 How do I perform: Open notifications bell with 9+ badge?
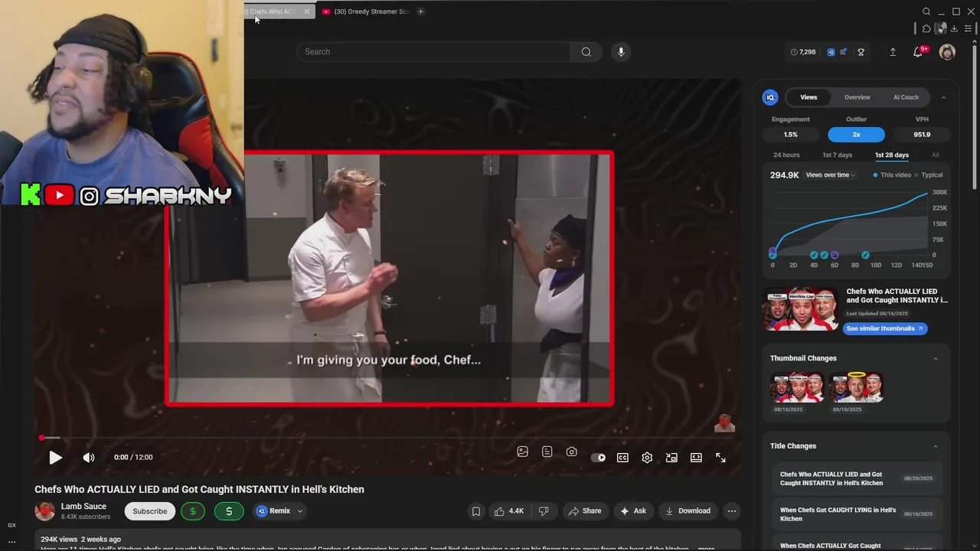coord(918,52)
